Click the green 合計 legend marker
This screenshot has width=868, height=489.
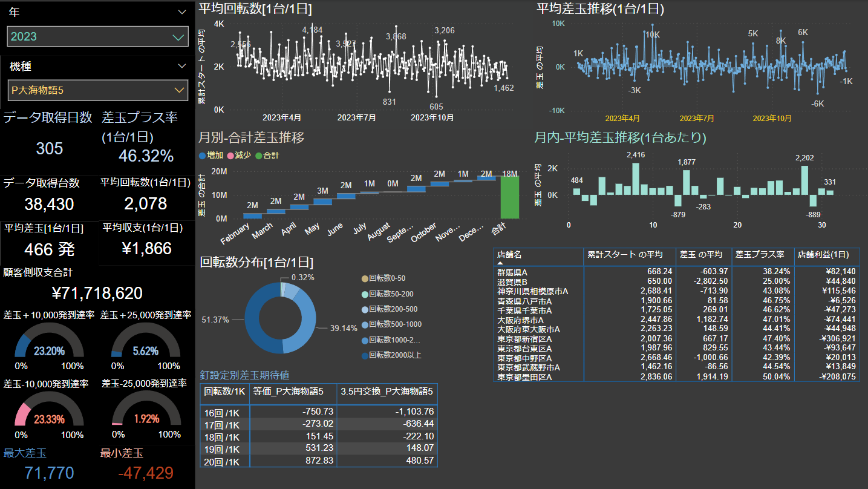coord(259,156)
